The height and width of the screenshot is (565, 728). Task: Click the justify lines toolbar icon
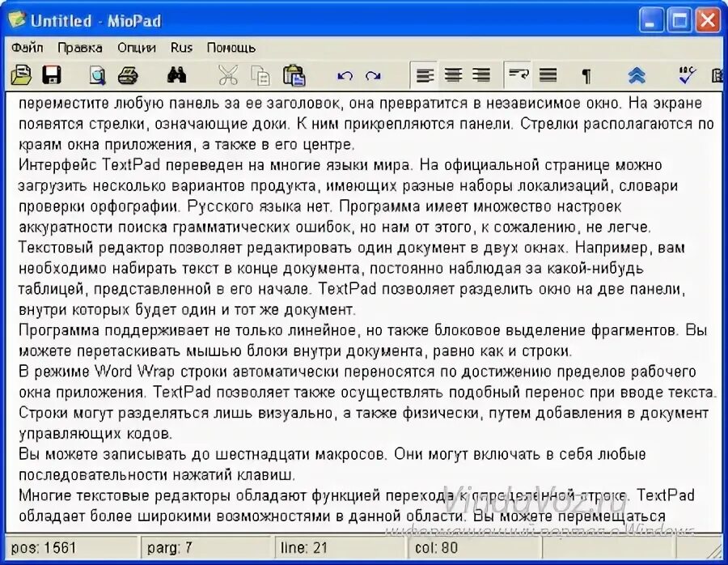coord(548,74)
